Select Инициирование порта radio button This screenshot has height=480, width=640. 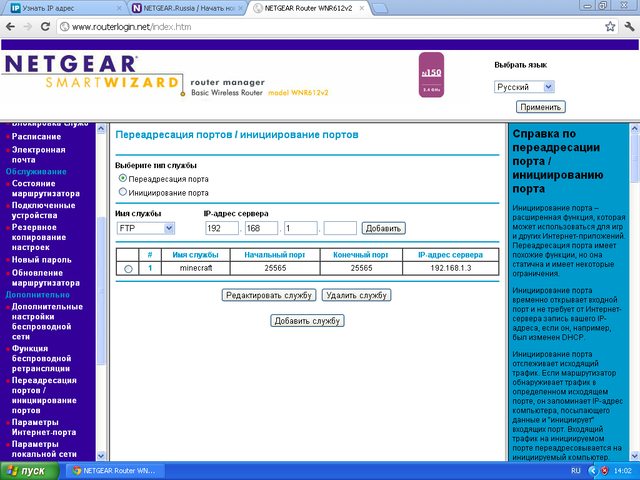122,191
